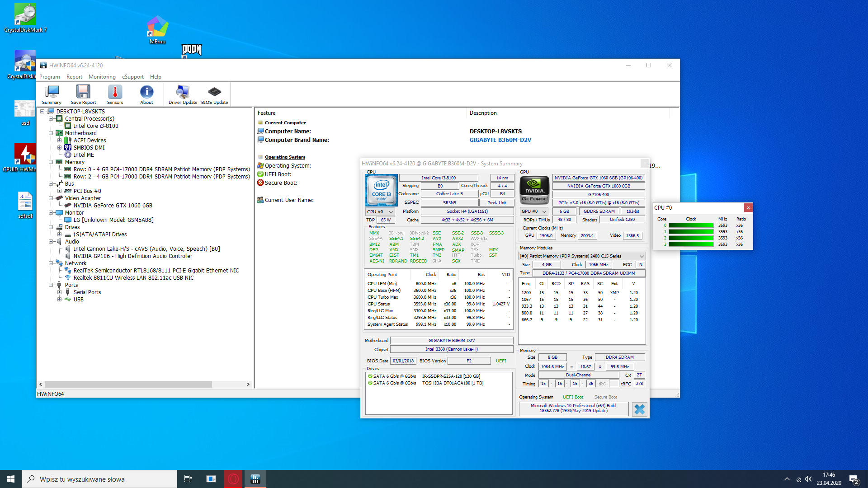Select the MEmu desktop shortcut
Image resolution: width=868 pixels, height=488 pixels.
(157, 30)
